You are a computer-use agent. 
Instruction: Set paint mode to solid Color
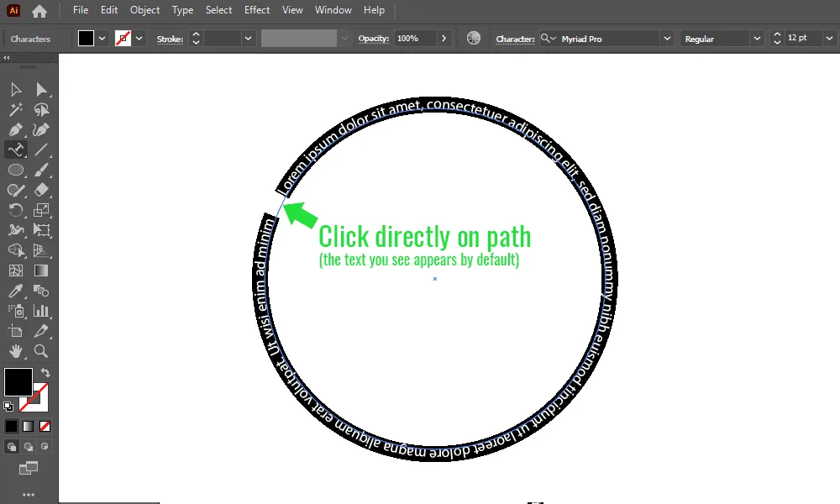[11, 427]
